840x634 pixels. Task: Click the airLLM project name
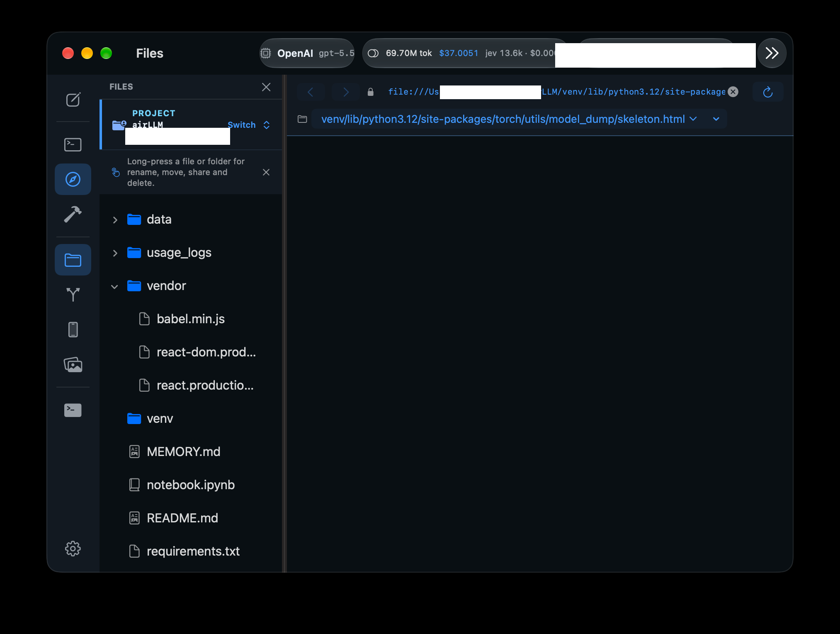(x=148, y=124)
